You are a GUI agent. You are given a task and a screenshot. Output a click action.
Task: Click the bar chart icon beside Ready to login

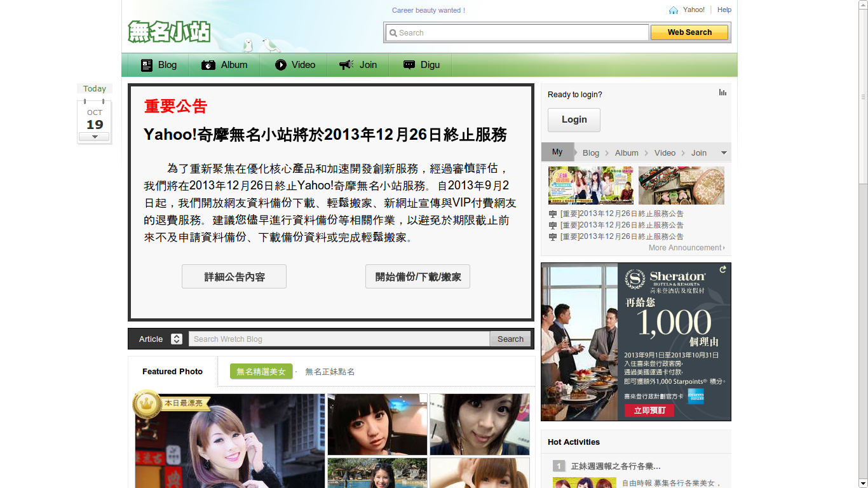(722, 93)
